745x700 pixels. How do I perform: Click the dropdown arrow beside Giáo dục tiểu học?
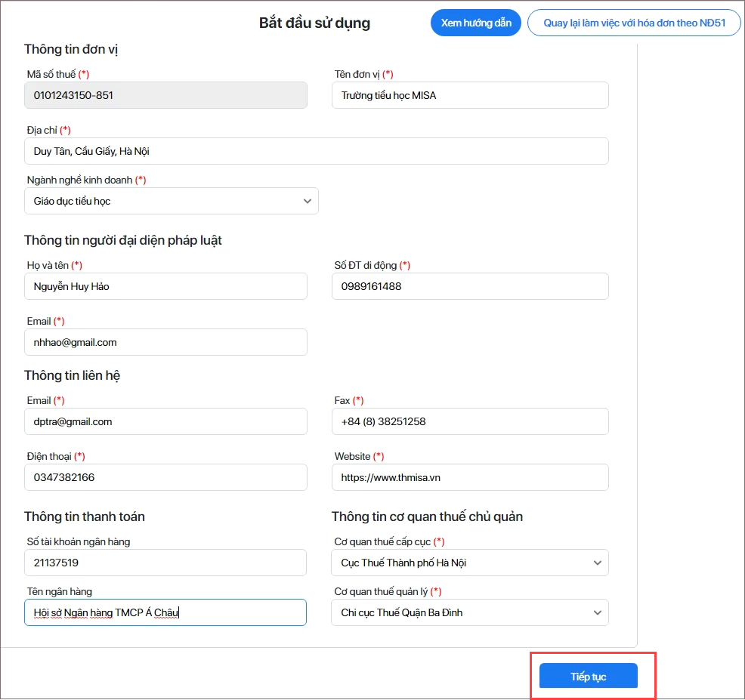[x=307, y=202]
